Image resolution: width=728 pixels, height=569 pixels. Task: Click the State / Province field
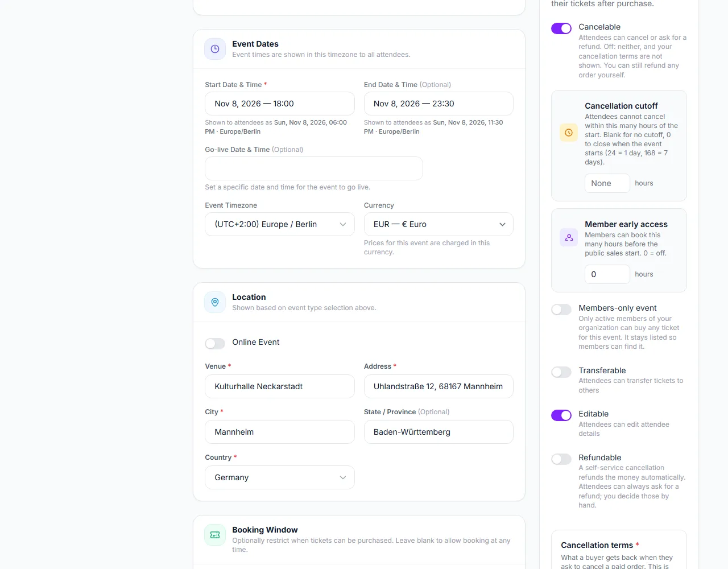coord(439,432)
